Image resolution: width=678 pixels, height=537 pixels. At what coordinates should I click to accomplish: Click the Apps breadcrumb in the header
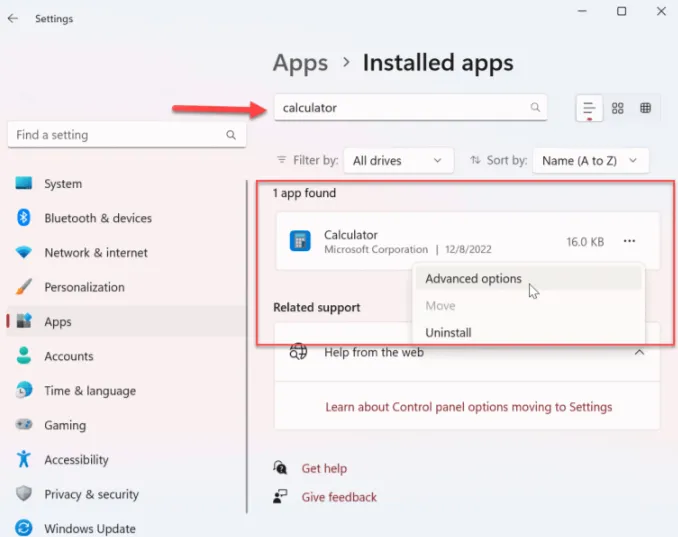[300, 63]
